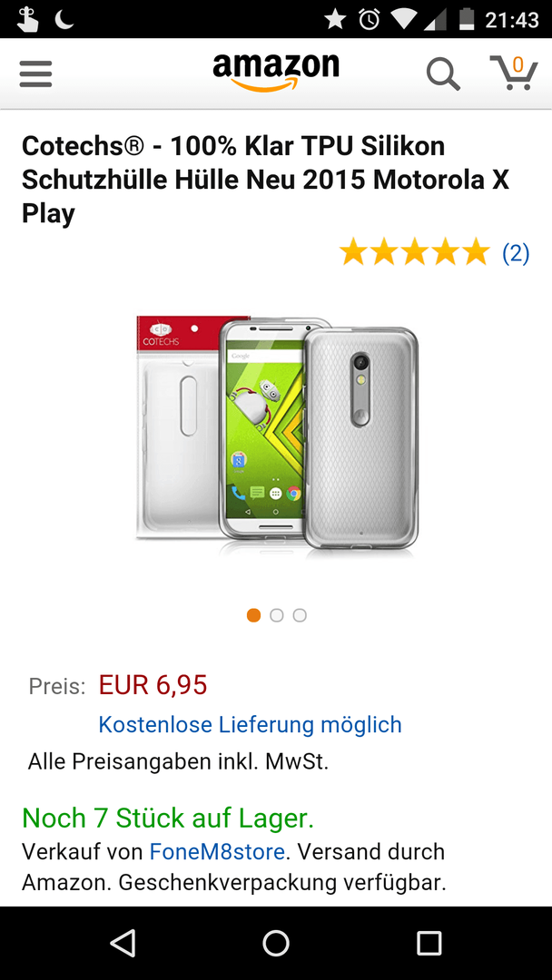Tap the Android home button

click(x=276, y=943)
